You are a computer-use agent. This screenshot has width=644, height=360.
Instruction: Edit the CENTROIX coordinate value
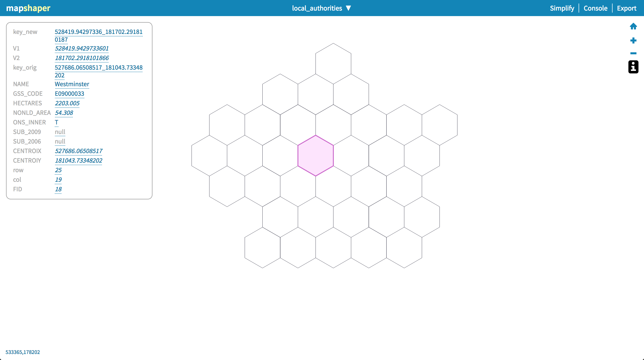(x=78, y=151)
